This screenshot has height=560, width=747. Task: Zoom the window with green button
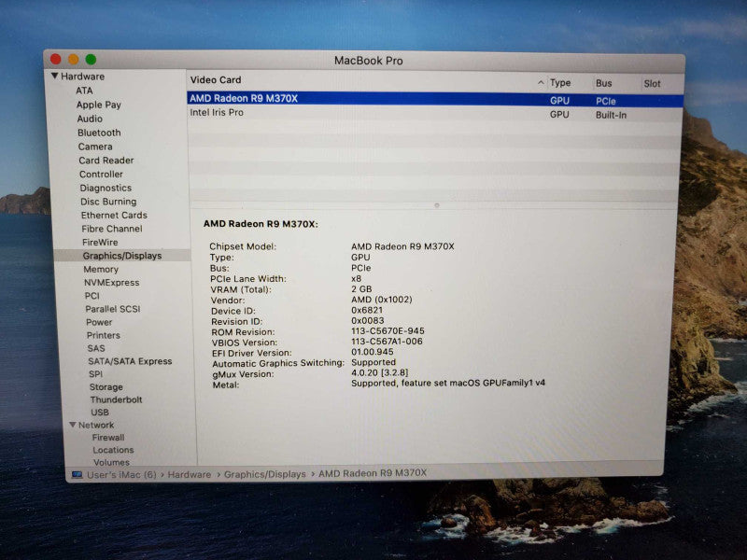(91, 60)
